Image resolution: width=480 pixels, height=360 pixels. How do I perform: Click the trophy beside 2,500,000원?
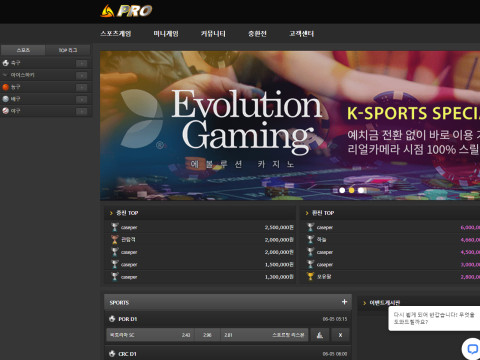(x=115, y=227)
